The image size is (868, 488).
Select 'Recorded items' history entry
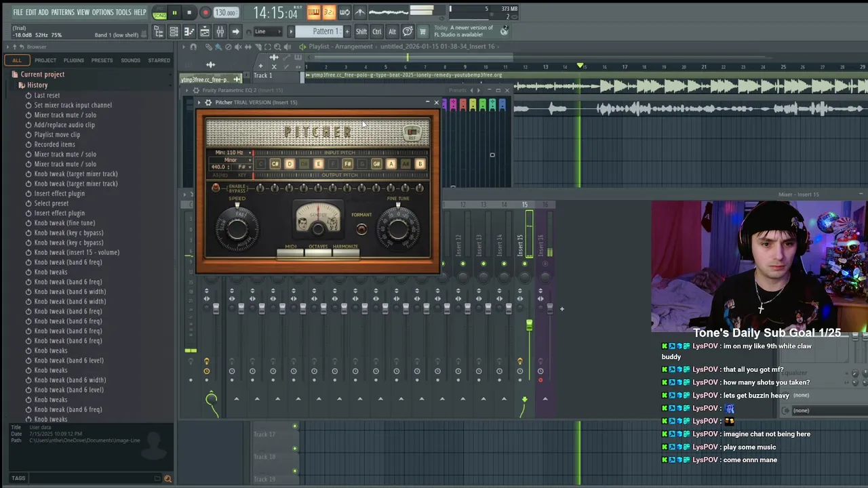[x=54, y=144]
